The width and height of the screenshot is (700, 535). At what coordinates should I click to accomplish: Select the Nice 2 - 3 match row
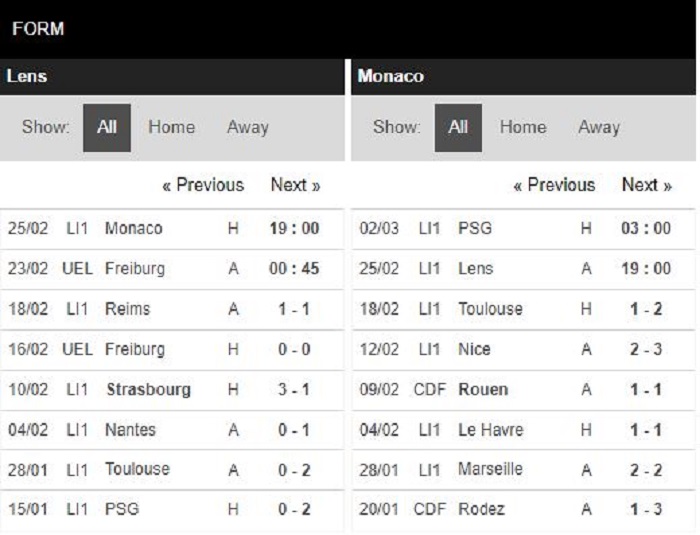[x=523, y=349]
